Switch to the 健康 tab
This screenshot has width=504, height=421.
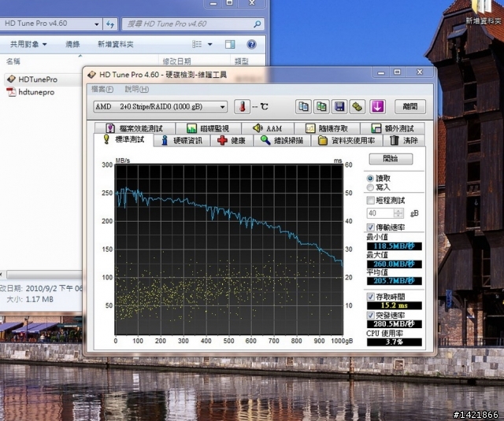point(232,140)
